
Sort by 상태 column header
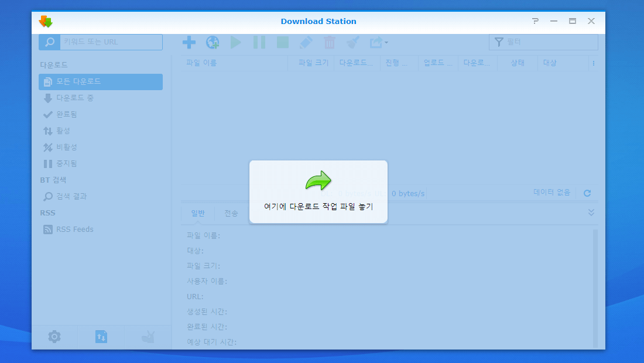(x=518, y=63)
